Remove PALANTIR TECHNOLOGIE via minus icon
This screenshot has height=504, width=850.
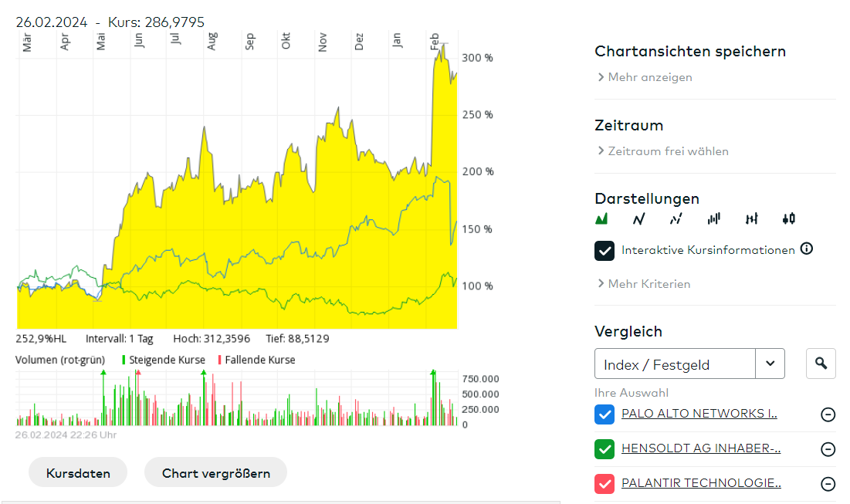(828, 484)
